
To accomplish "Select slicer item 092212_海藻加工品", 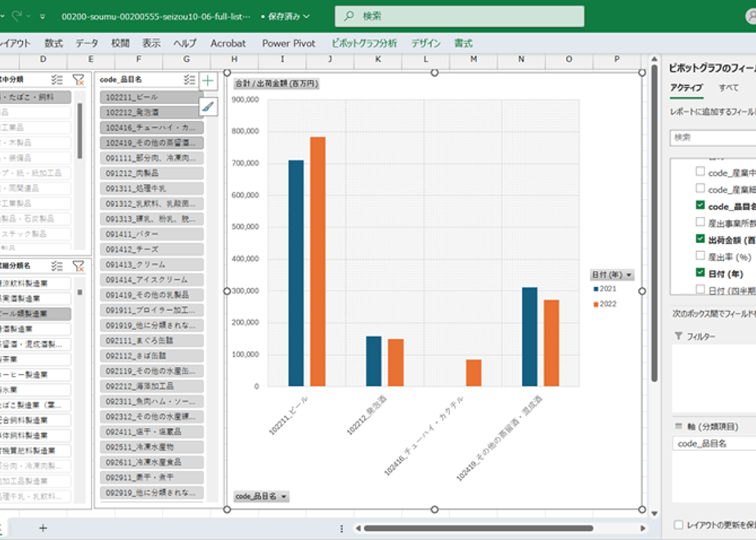I will pos(151,386).
